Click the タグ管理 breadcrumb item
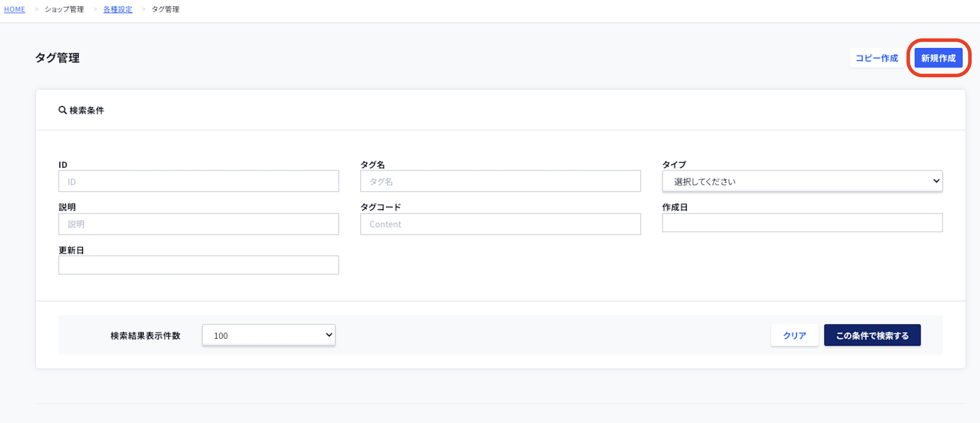Image resolution: width=980 pixels, height=423 pixels. click(x=165, y=9)
